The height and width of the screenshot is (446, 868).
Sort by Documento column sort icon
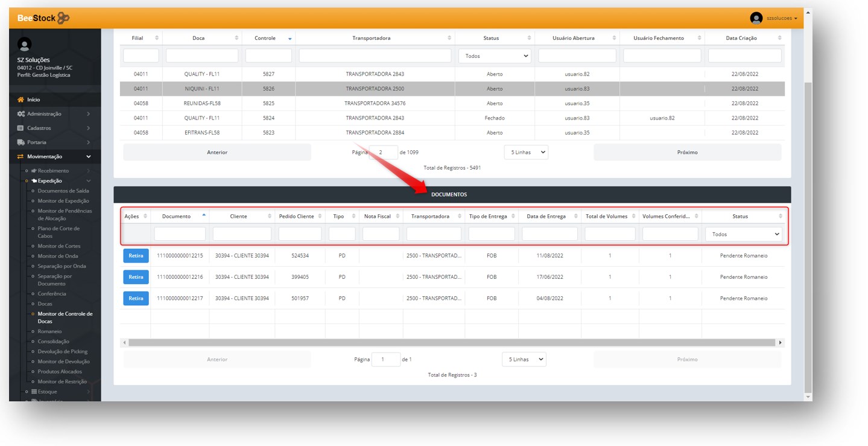(203, 216)
